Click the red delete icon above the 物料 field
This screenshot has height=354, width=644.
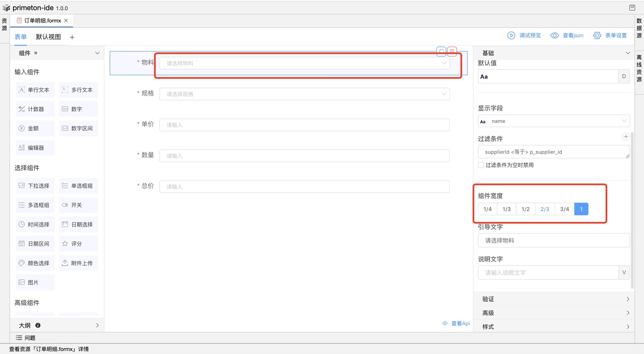click(x=452, y=51)
